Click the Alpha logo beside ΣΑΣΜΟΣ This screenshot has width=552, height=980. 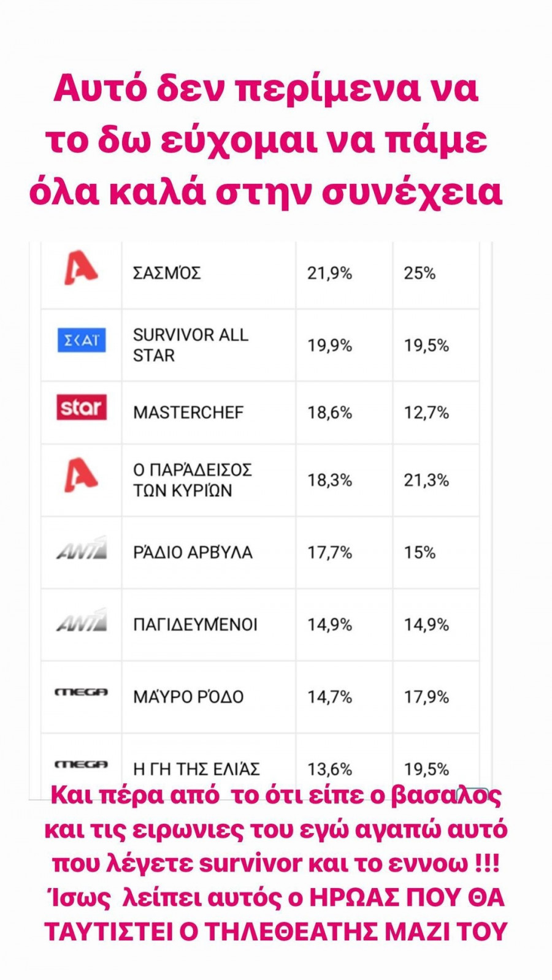(x=81, y=270)
